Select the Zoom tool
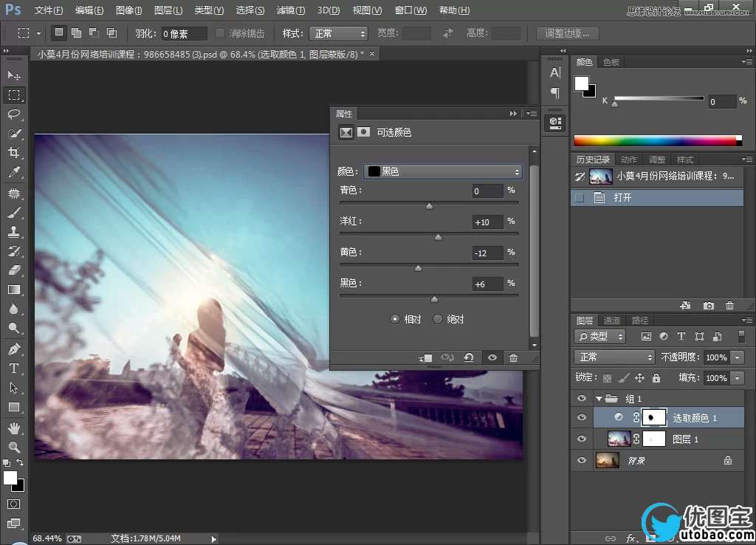This screenshot has height=545, width=756. pos(14,447)
